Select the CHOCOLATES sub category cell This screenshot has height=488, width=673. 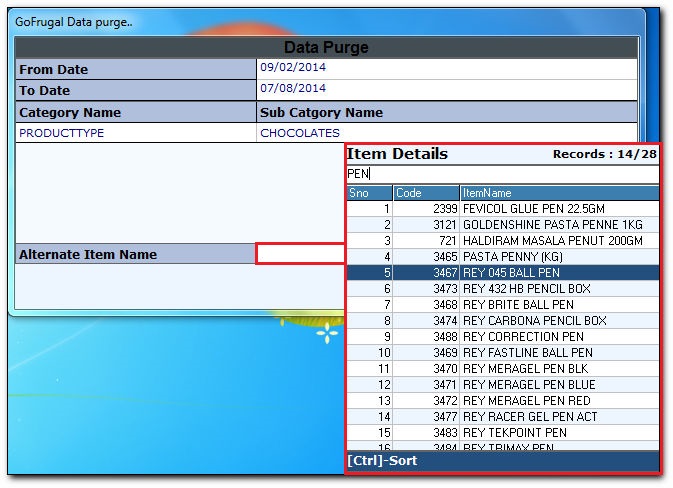point(446,133)
